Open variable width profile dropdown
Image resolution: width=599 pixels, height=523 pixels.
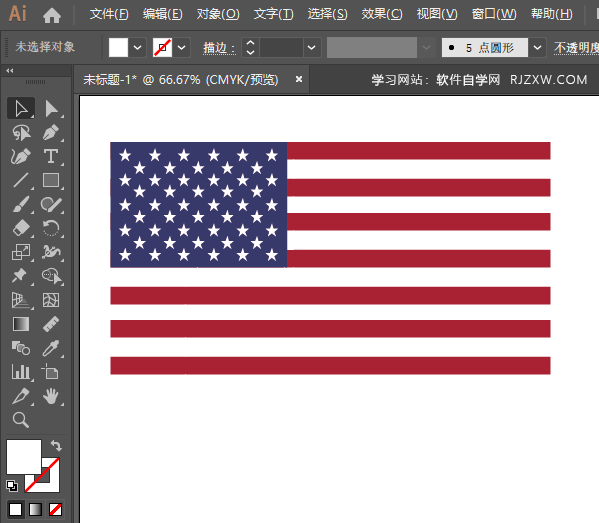[x=426, y=48]
